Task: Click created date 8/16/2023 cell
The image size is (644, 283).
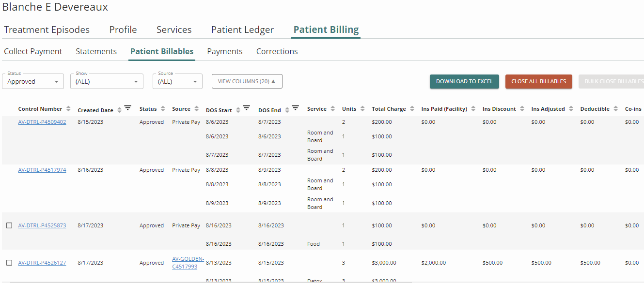Action: (x=90, y=170)
